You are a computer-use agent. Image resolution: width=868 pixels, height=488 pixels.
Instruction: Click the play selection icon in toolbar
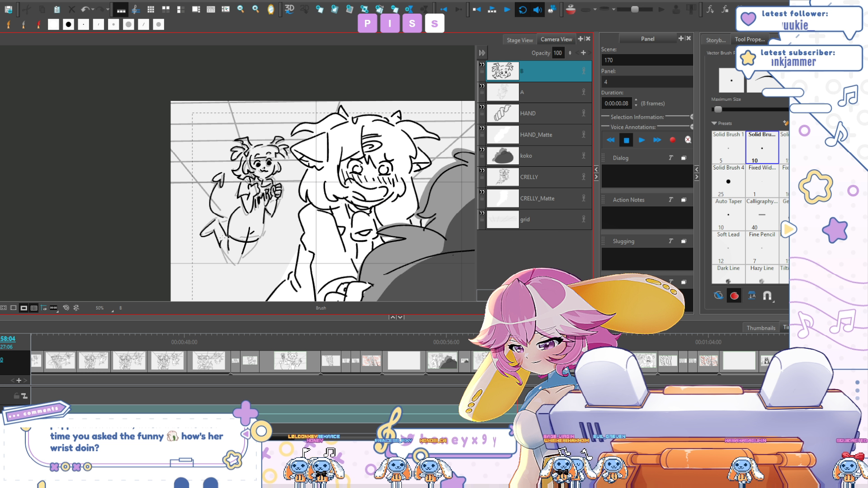tap(492, 9)
